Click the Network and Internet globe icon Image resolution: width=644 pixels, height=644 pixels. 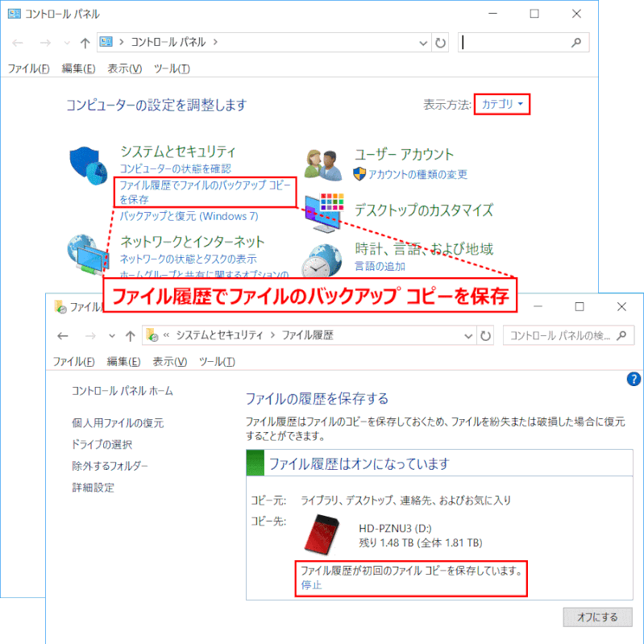(88, 255)
